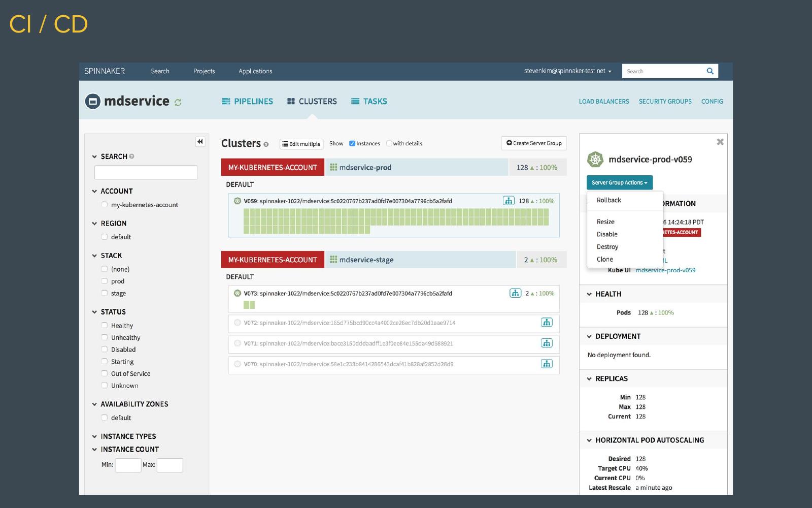This screenshot has height=508, width=812.
Task: Click Kubernetes icon on V059 server group
Action: click(237, 201)
